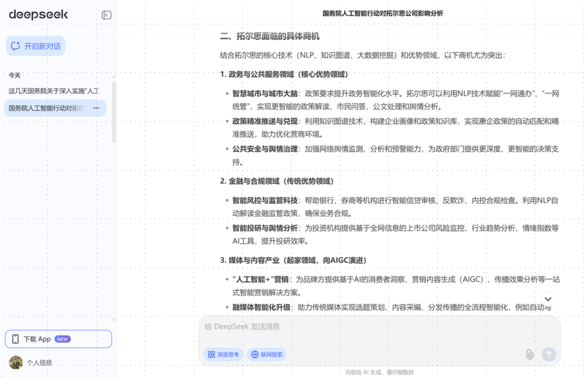Click the disclaimer 内容由 AI 生成, 请仔细甄别
Image resolution: width=588 pixels, height=378 pixels.
(x=379, y=373)
